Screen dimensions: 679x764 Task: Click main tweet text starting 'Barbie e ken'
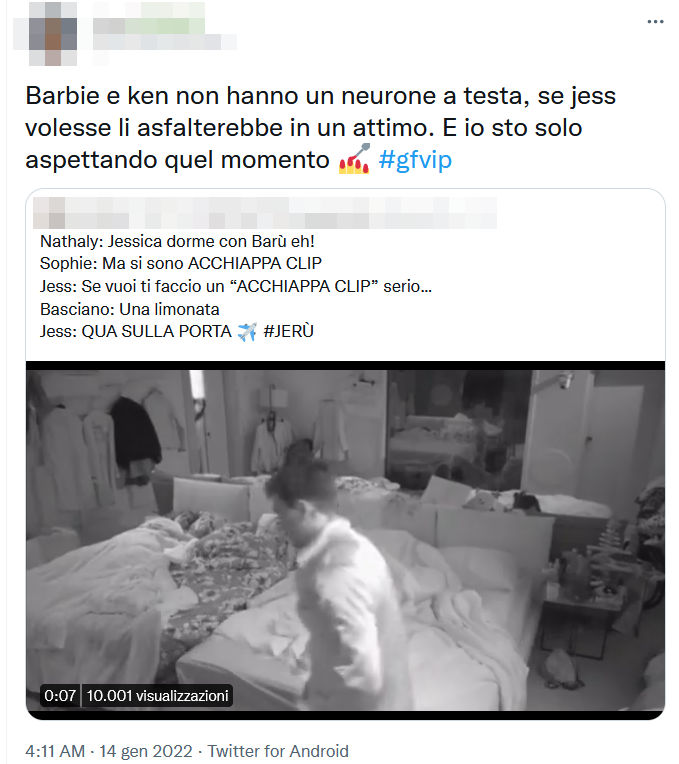(x=321, y=128)
